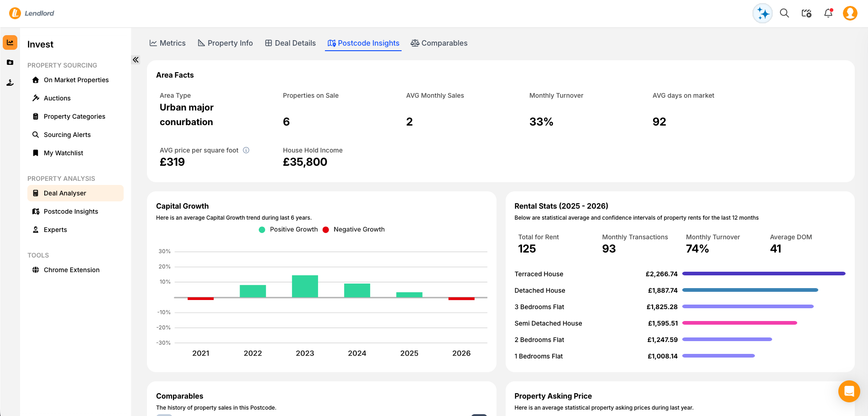
Task: Open Chrome Extension under Tools
Action: tap(72, 270)
